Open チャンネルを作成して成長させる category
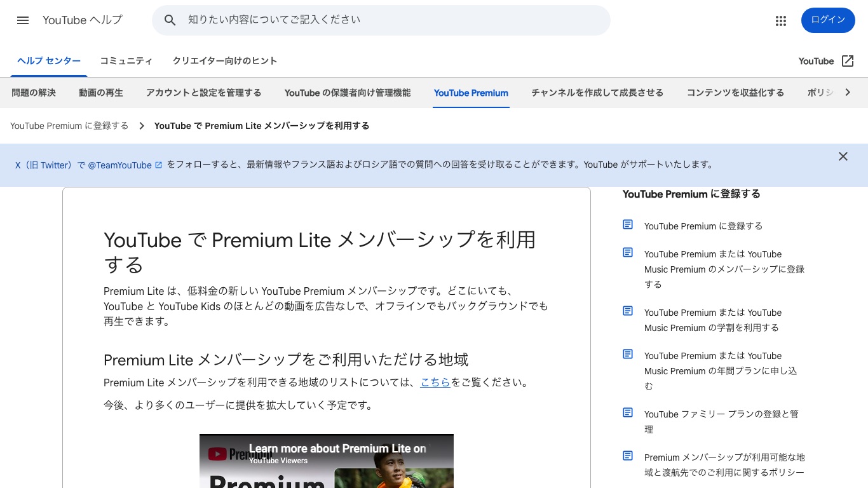Image resolution: width=868 pixels, height=488 pixels. coord(597,93)
